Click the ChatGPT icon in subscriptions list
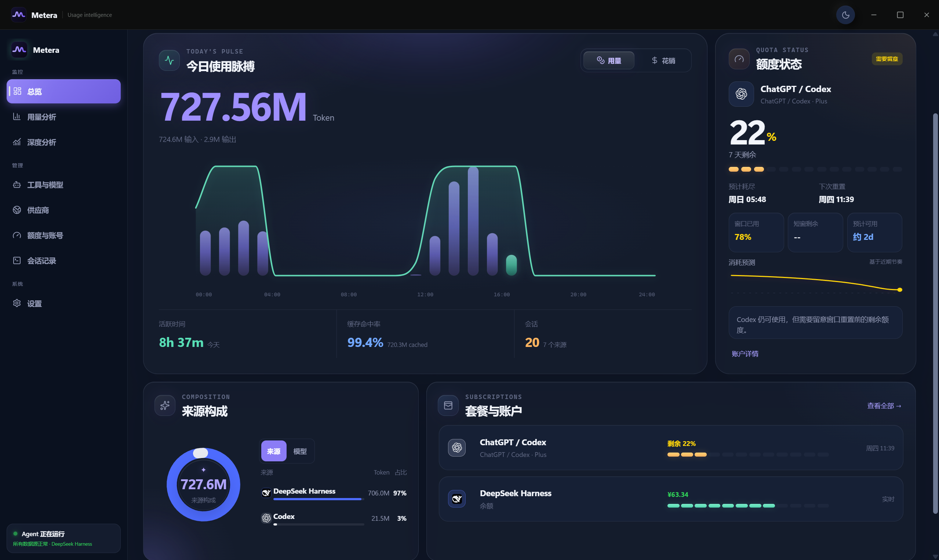939x560 pixels. click(x=457, y=447)
